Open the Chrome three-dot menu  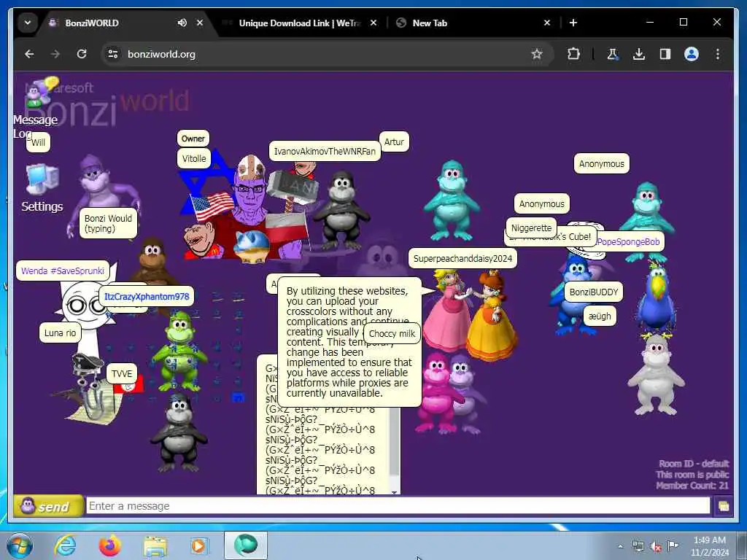pyautogui.click(x=718, y=54)
